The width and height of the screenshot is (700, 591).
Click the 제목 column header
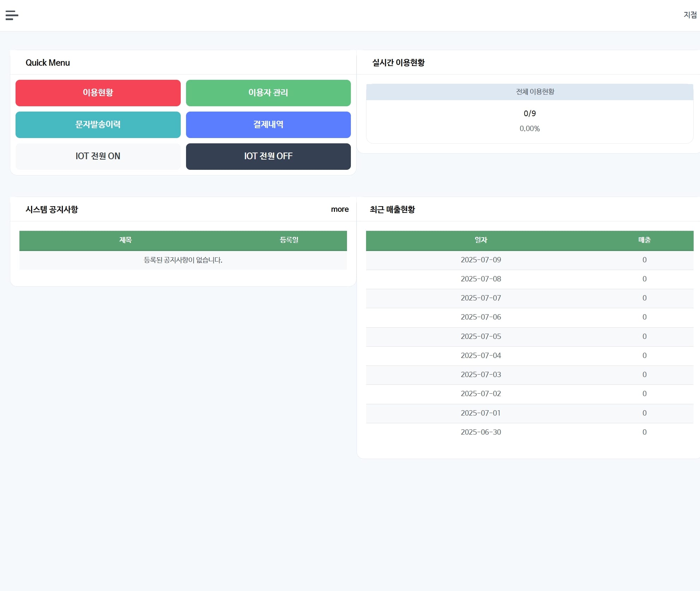pyautogui.click(x=125, y=240)
